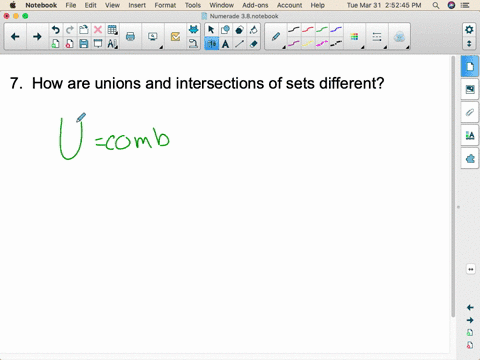
Task: Undo the last pen stroke
Action: pyautogui.click(x=55, y=30)
